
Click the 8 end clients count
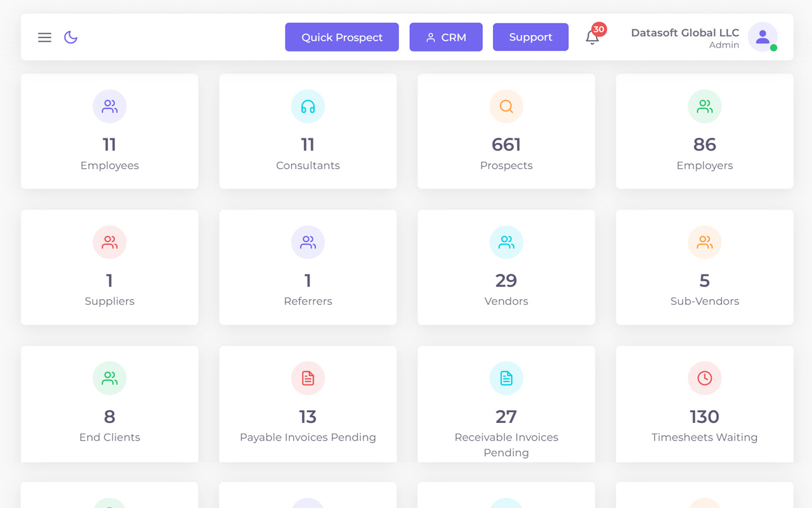point(110,417)
